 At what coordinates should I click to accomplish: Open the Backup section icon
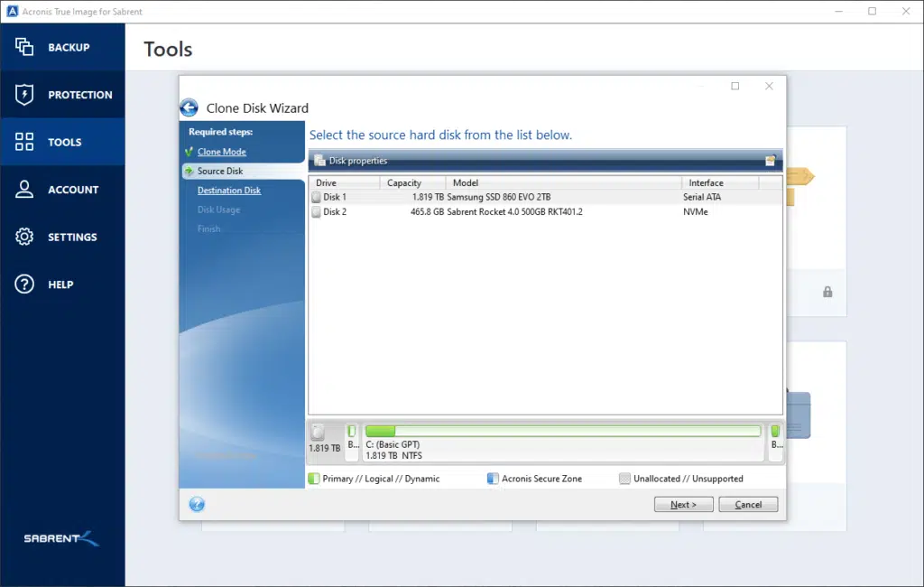[x=24, y=47]
